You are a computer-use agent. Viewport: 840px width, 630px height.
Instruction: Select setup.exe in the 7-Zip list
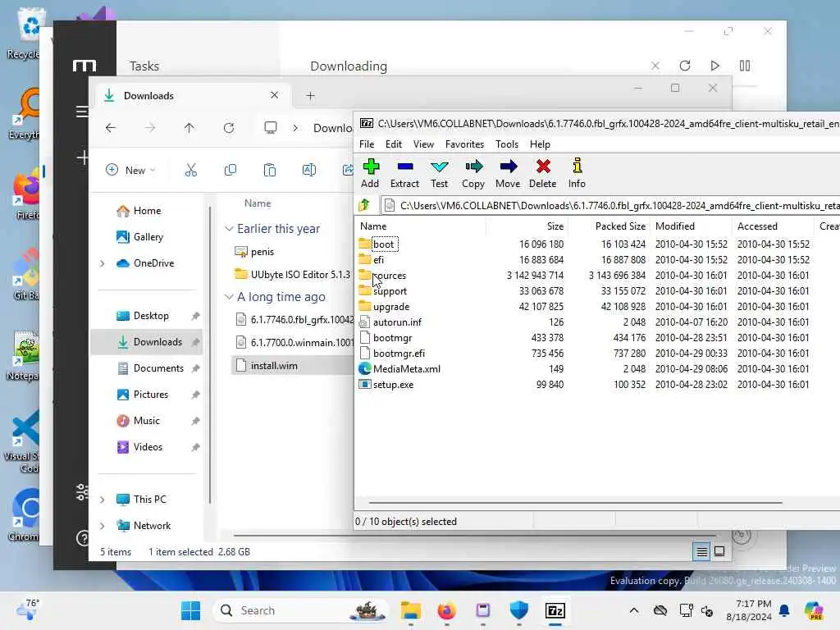pos(393,384)
